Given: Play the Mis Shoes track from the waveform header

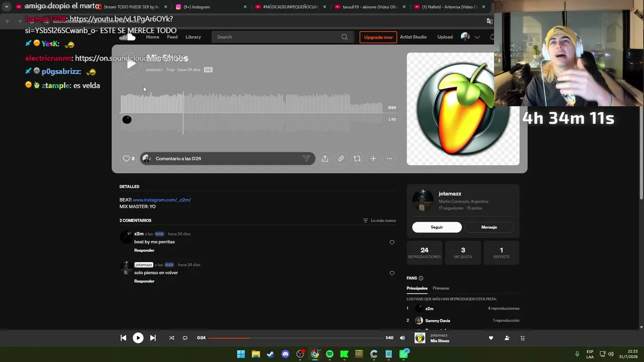Looking at the screenshot, I should click(131, 64).
